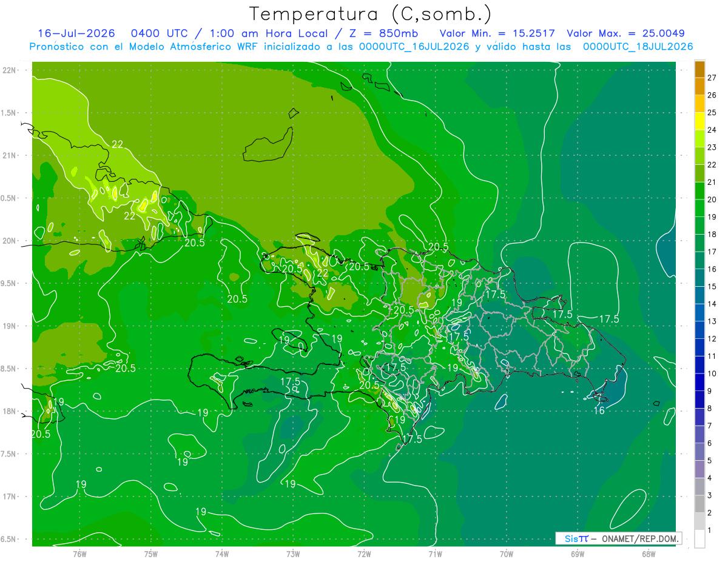Select the "16-Jul-2026" date text

[x=76, y=33]
